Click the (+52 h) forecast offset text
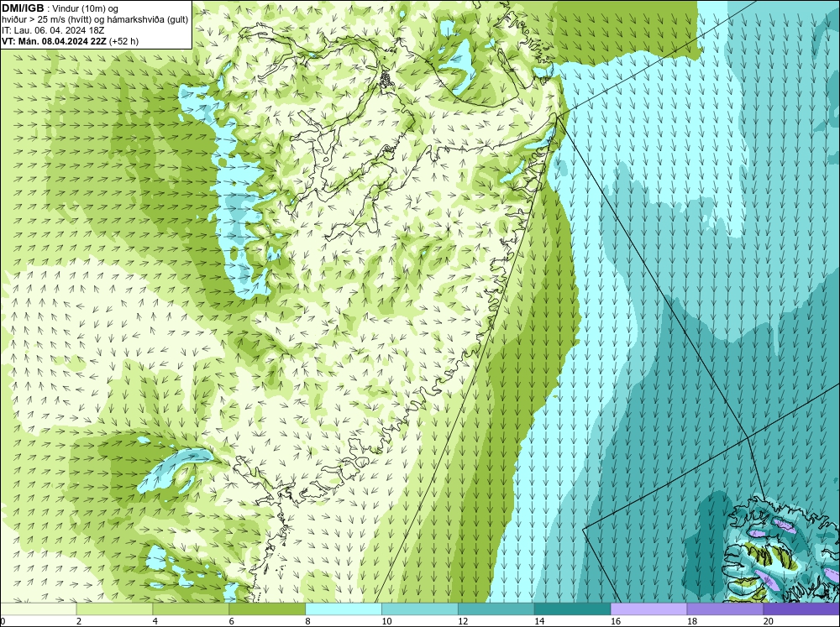The height and width of the screenshot is (627, 840). coord(123,41)
